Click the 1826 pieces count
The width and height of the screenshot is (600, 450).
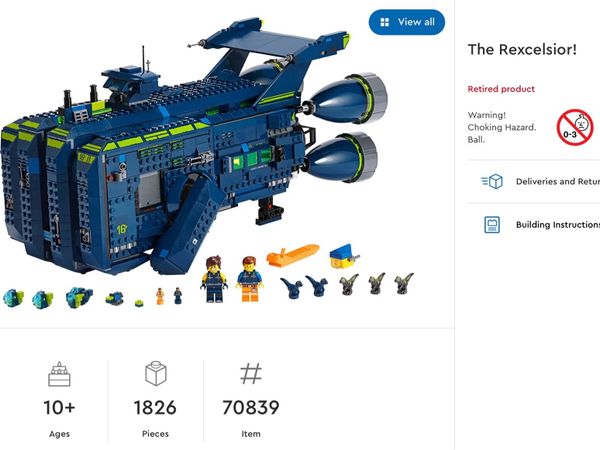(155, 408)
